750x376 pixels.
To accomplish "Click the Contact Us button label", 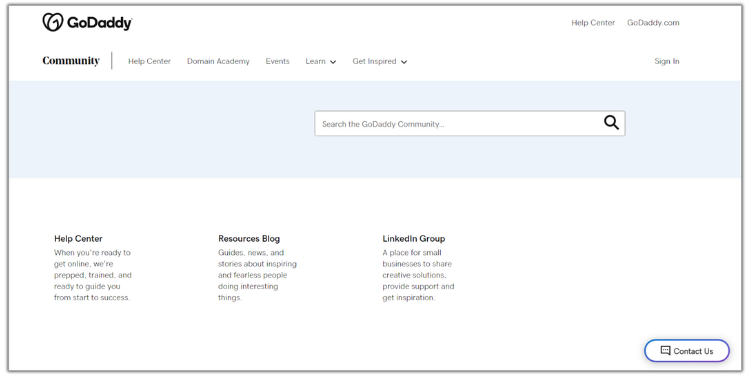I will point(693,351).
